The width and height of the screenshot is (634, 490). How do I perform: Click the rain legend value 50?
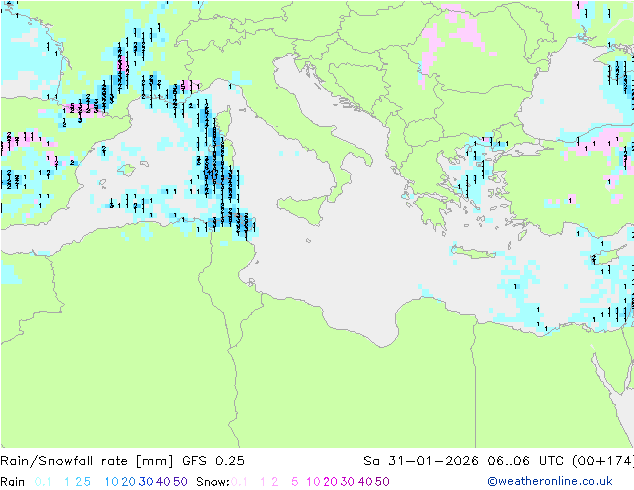[180, 482]
